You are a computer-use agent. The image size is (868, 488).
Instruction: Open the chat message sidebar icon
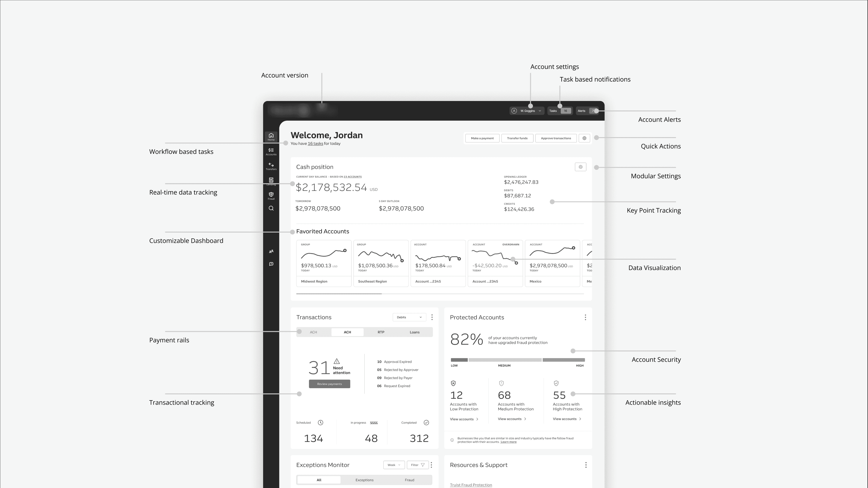click(271, 264)
